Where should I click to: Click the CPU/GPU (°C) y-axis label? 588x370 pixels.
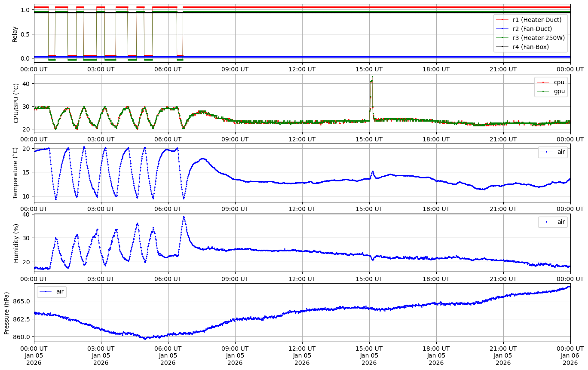pos(16,103)
